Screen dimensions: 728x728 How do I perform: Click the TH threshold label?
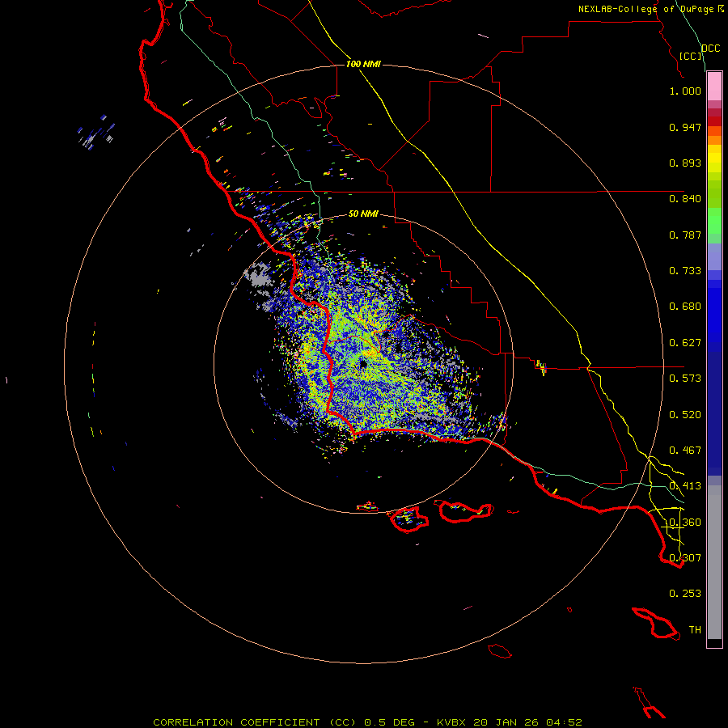[x=695, y=630]
